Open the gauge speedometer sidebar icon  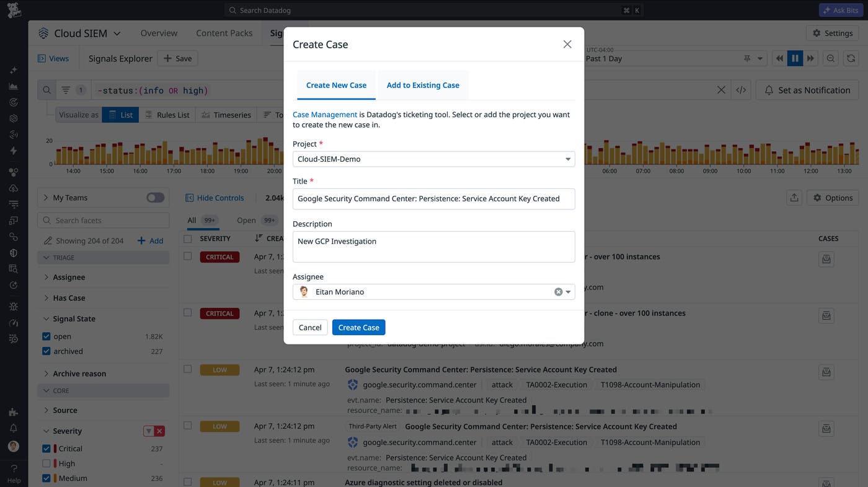click(x=14, y=323)
